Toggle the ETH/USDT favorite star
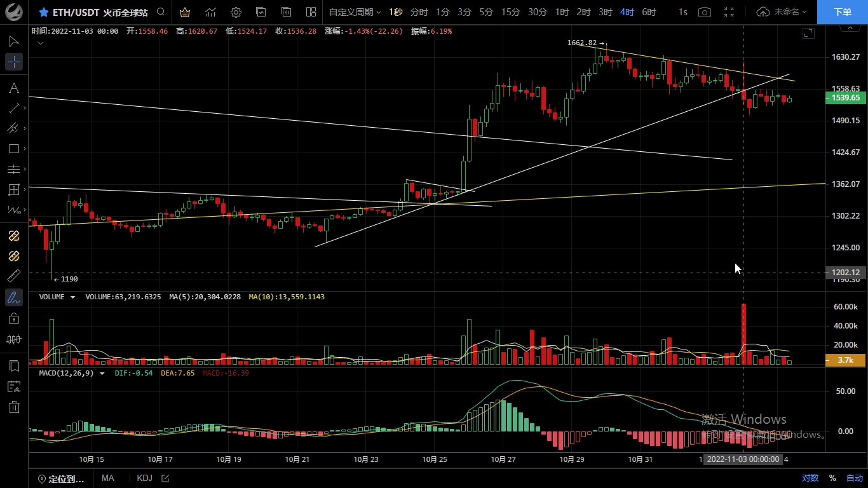The width and height of the screenshot is (868, 488). pos(43,12)
